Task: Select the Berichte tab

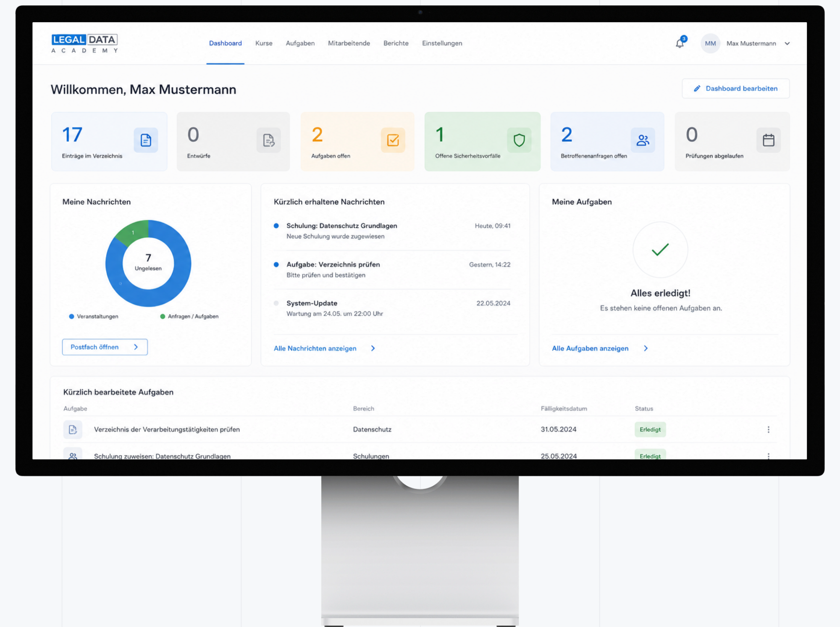Action: point(396,43)
